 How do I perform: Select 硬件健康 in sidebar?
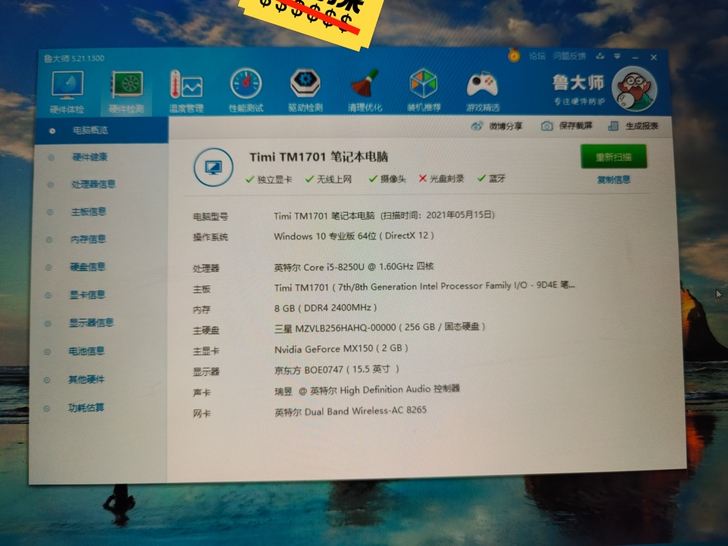click(90, 157)
